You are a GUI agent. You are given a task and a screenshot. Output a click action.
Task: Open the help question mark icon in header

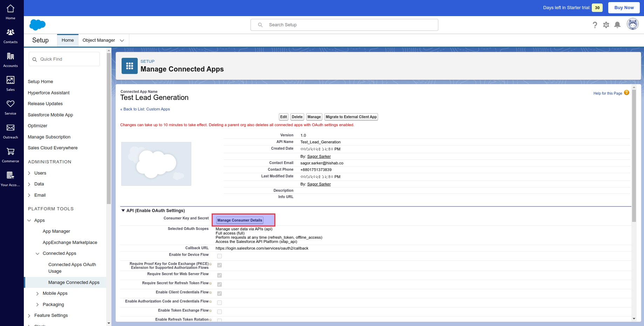click(595, 25)
